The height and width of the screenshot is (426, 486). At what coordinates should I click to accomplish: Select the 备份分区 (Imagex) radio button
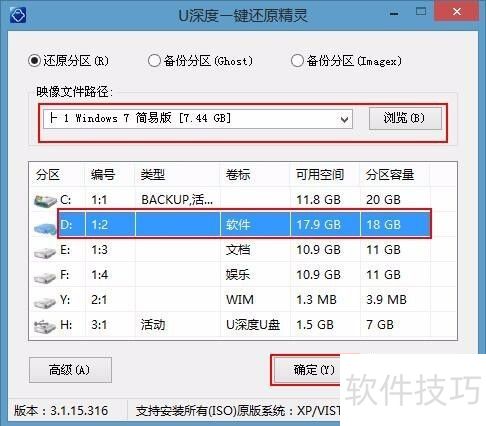click(x=297, y=61)
